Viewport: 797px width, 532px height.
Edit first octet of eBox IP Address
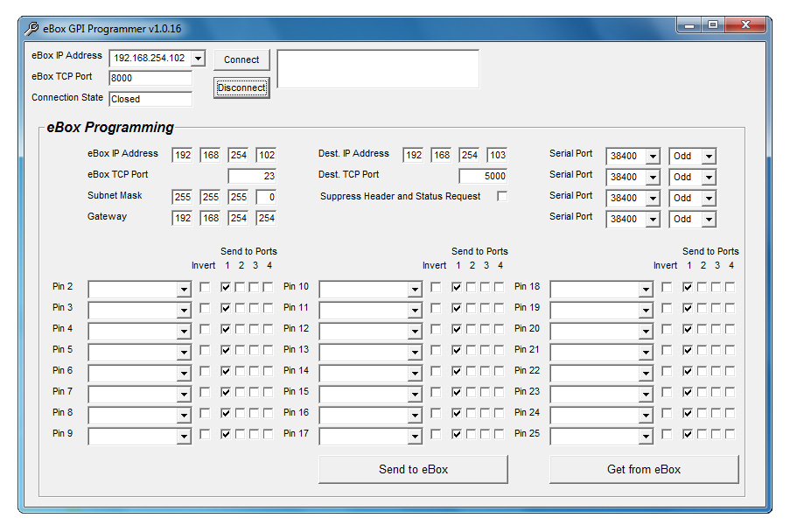click(x=183, y=155)
